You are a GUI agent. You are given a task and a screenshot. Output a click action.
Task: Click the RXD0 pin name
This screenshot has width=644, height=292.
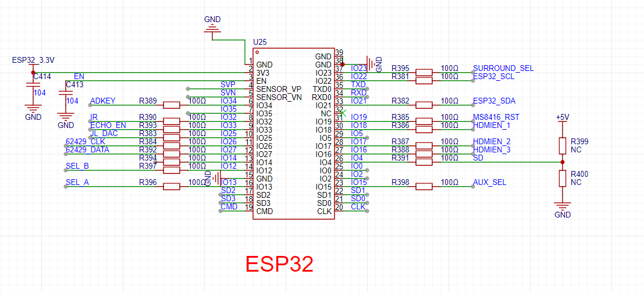[322, 97]
